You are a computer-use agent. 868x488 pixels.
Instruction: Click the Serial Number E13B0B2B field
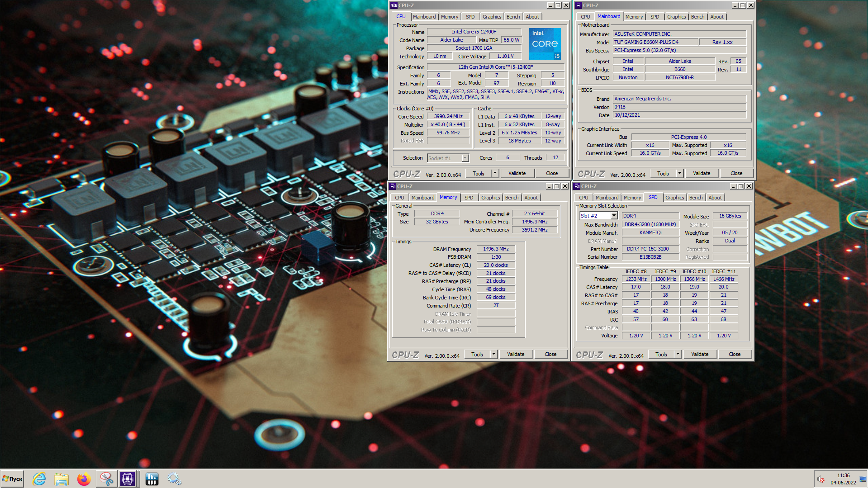[x=650, y=257]
